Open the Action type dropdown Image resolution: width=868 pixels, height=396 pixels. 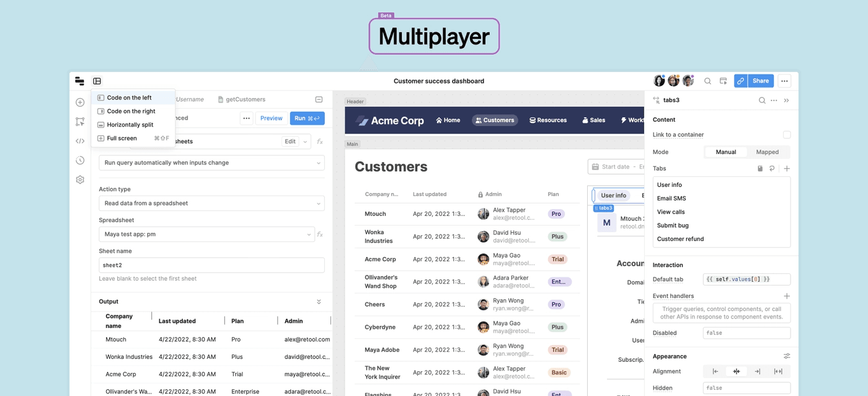(211, 203)
